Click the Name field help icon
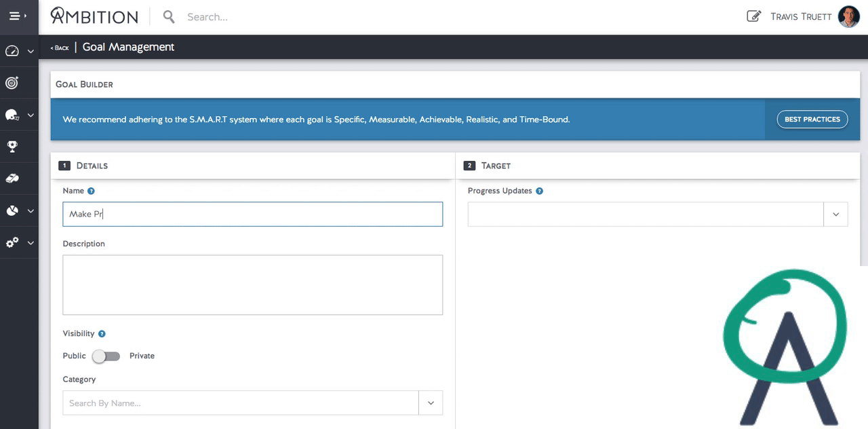868x429 pixels. tap(91, 191)
